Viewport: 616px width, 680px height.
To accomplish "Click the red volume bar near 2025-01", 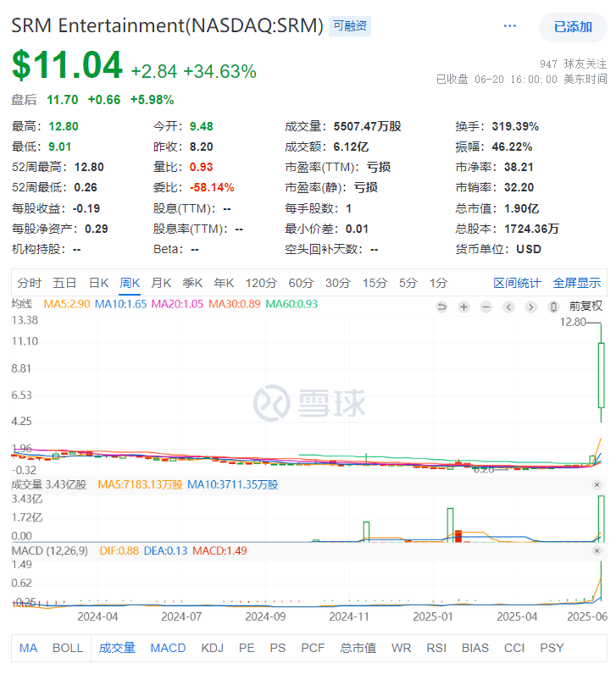I will click(458, 536).
